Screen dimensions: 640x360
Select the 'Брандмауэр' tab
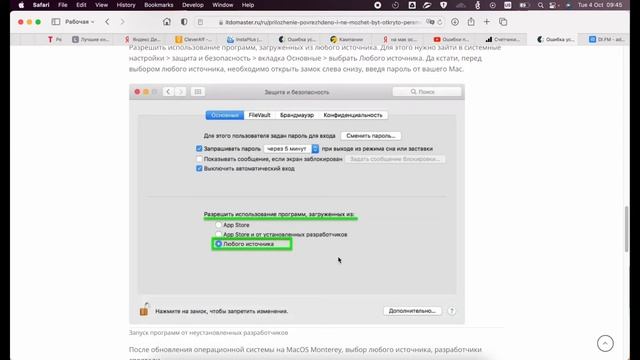click(297, 115)
